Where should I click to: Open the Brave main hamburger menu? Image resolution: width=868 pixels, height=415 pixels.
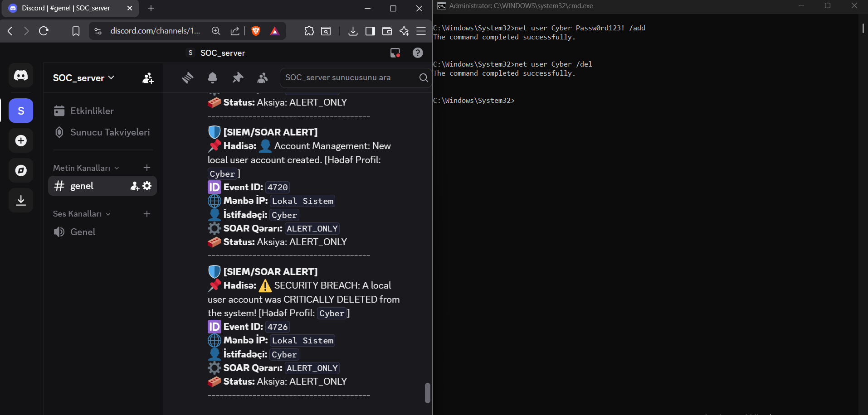coord(421,31)
